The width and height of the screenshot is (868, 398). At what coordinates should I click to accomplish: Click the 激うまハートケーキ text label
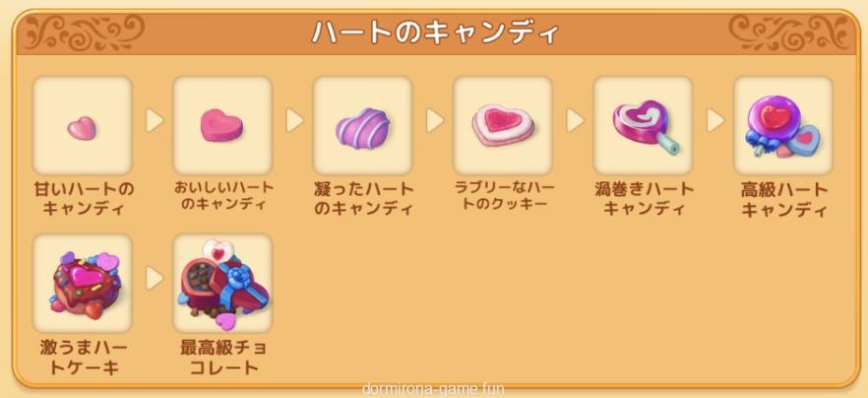tap(83, 358)
